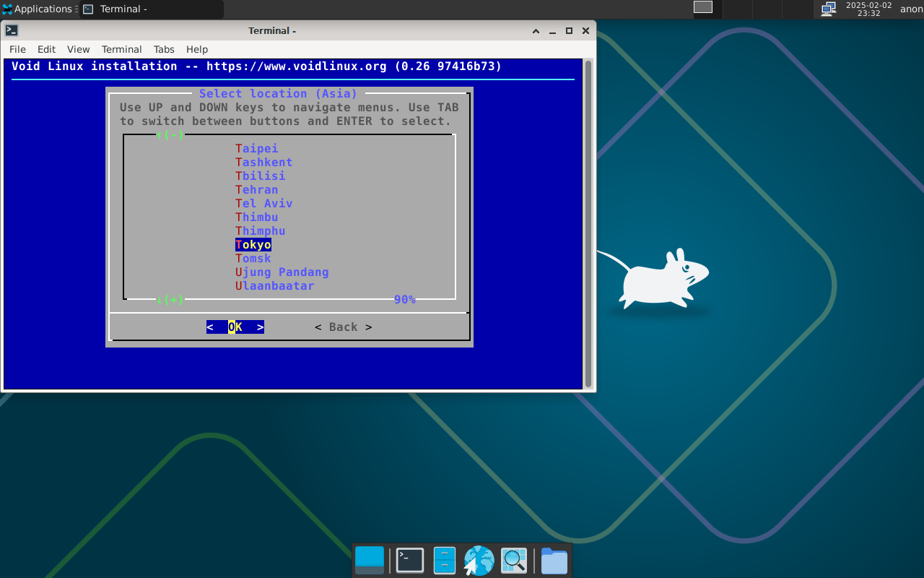Viewport: 924px width, 578px height.
Task: Open the File Manager cabinet icon in the dock
Action: click(x=445, y=560)
